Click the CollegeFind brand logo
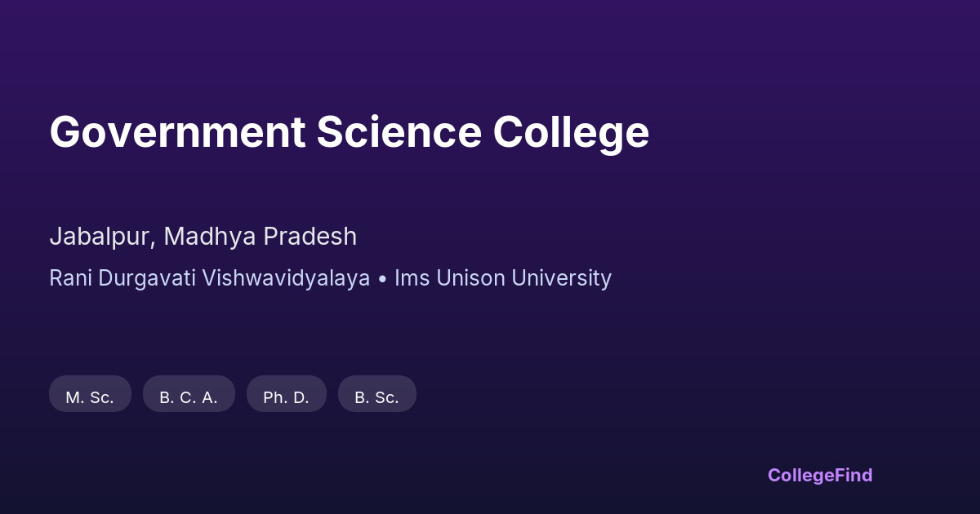This screenshot has height=514, width=980. (819, 475)
